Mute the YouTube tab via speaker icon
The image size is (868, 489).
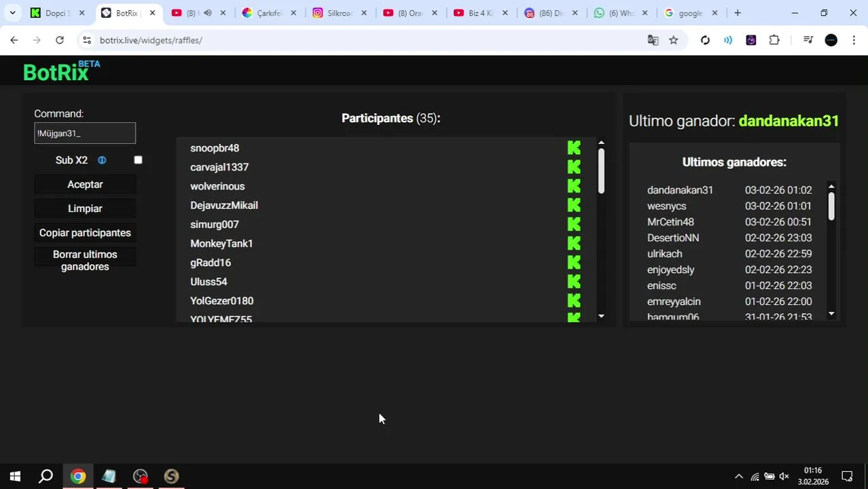[207, 13]
